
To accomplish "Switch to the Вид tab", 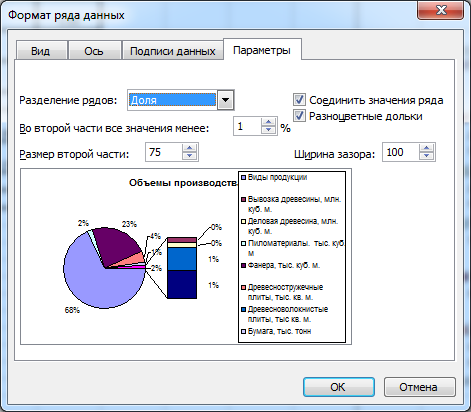I will pyautogui.click(x=41, y=51).
